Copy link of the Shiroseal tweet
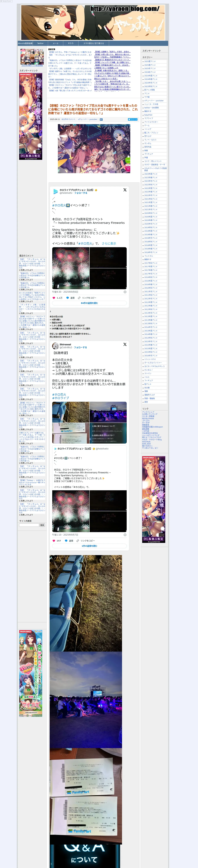The width and height of the screenshot is (198, 868). pyautogui.click(x=86, y=541)
